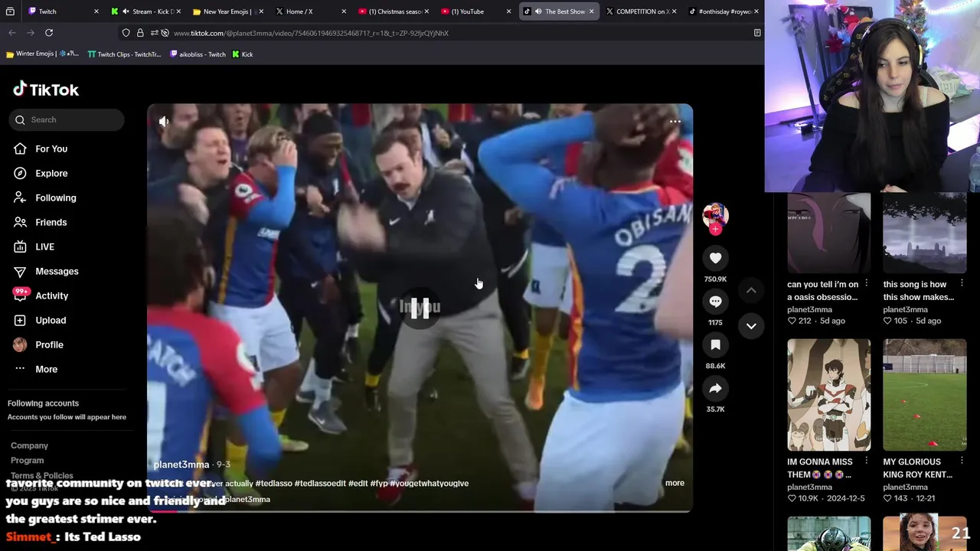The height and width of the screenshot is (551, 980).
Task: Open the browser tab overview button
Action: point(10,11)
